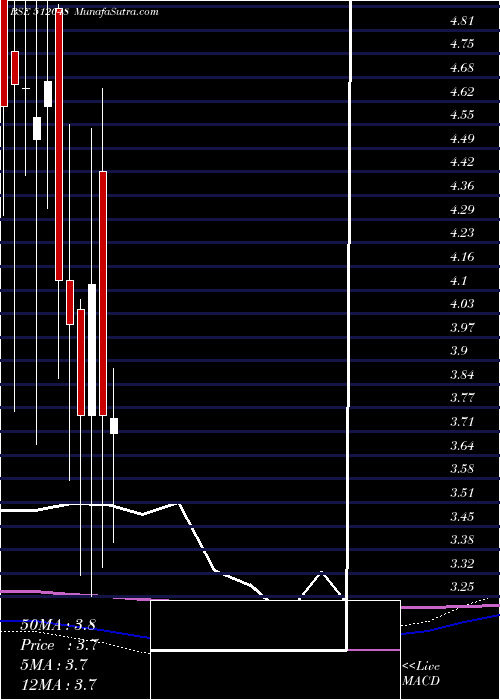Click the 5MA : 3.7 legend entry
The image size is (500, 700).
(x=54, y=665)
